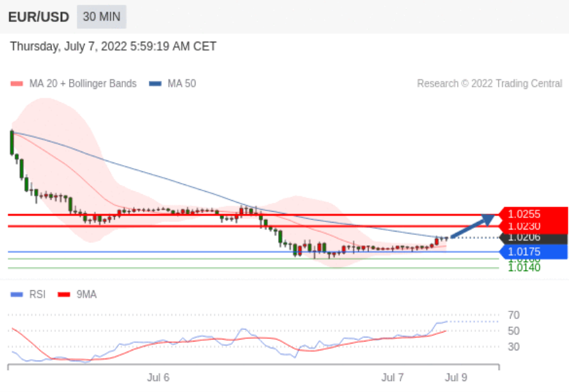Image resolution: width=569 pixels, height=392 pixels.
Task: Select the 1.0255 resistance price label
Action: [x=533, y=214]
